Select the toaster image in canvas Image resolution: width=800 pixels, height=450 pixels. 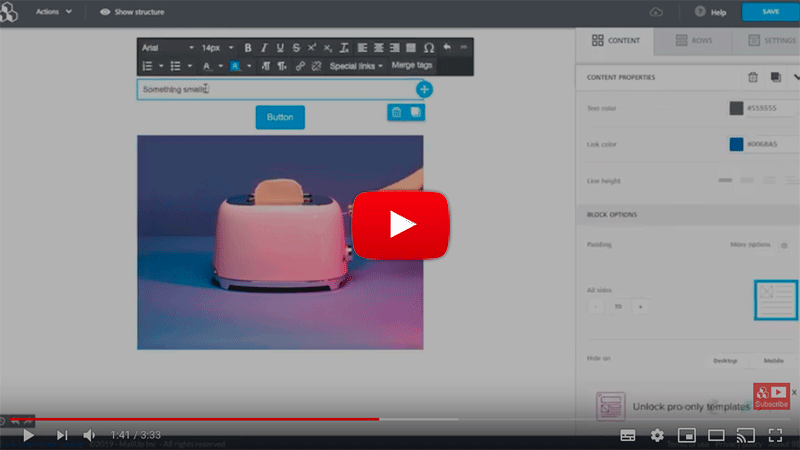(280, 242)
